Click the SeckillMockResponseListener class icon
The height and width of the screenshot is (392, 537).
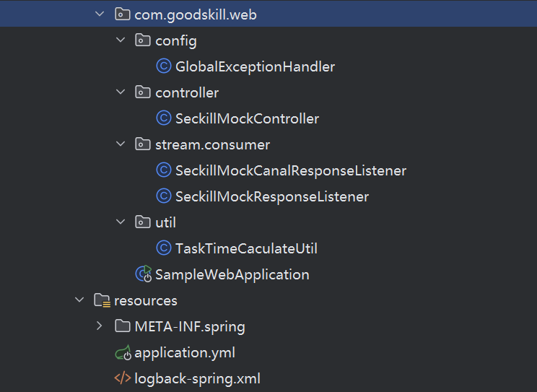164,197
